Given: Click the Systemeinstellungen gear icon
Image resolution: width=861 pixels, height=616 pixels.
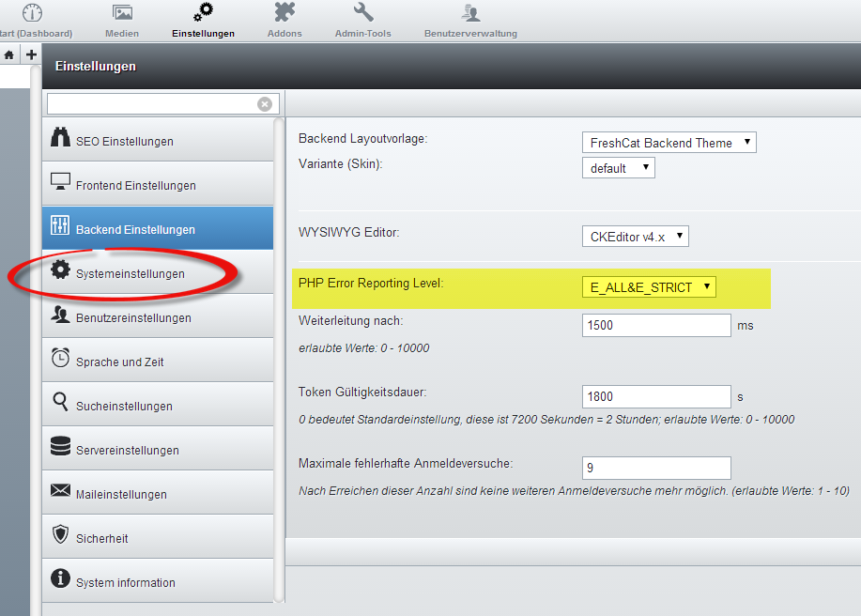Looking at the screenshot, I should 60,270.
